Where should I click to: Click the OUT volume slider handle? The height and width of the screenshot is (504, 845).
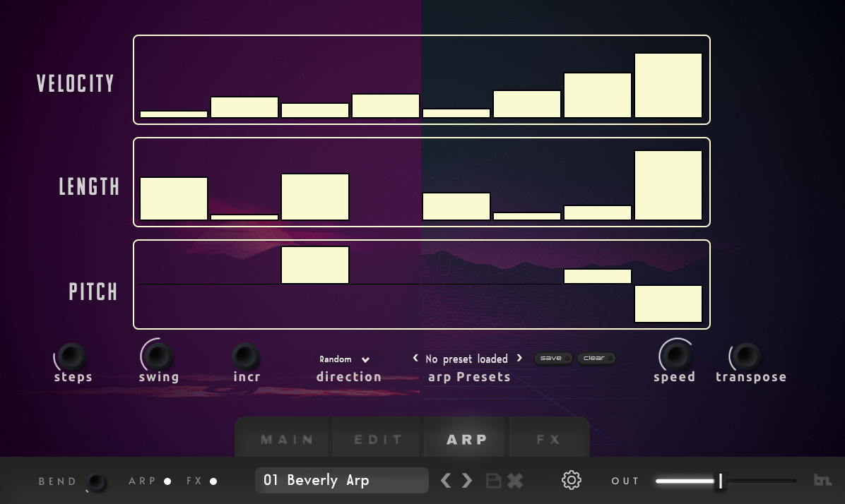[721, 481]
